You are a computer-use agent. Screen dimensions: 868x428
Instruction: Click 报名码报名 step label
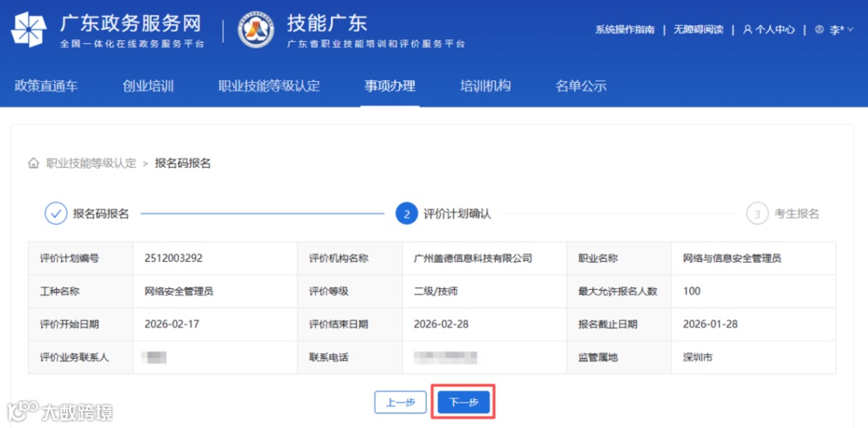tap(100, 214)
